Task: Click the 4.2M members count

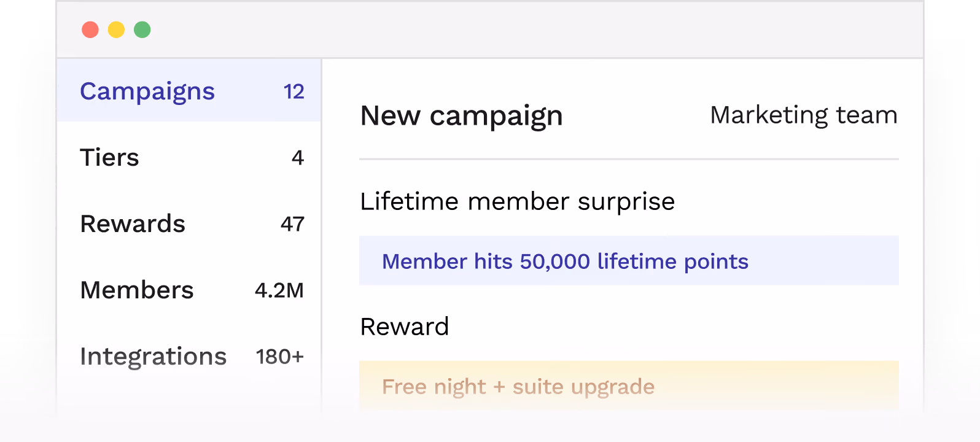Action: pos(279,291)
